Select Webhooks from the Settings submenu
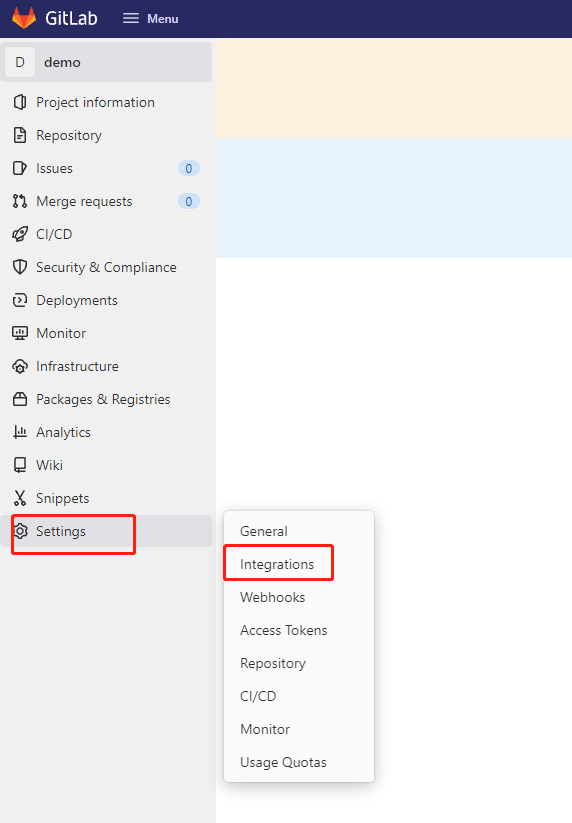 272,597
